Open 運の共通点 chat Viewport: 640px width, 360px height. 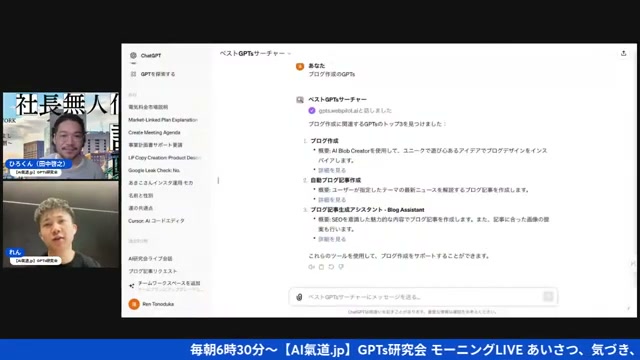click(x=140, y=208)
